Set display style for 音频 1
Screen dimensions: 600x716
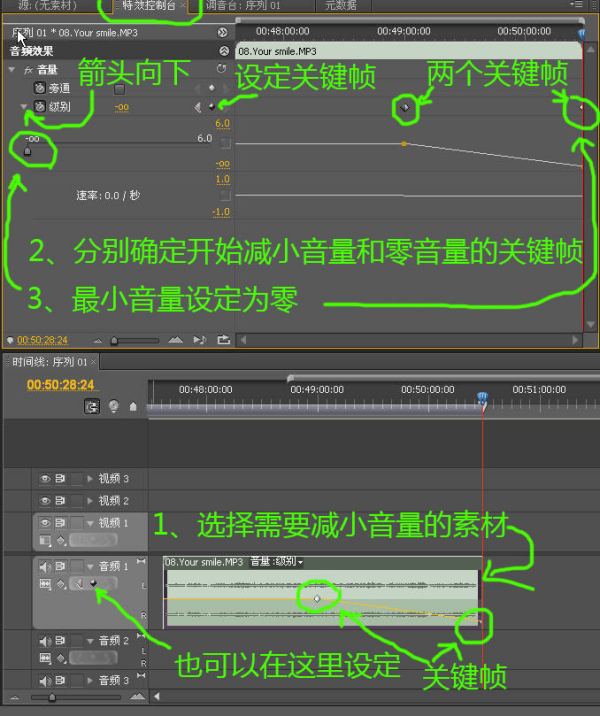point(45,584)
